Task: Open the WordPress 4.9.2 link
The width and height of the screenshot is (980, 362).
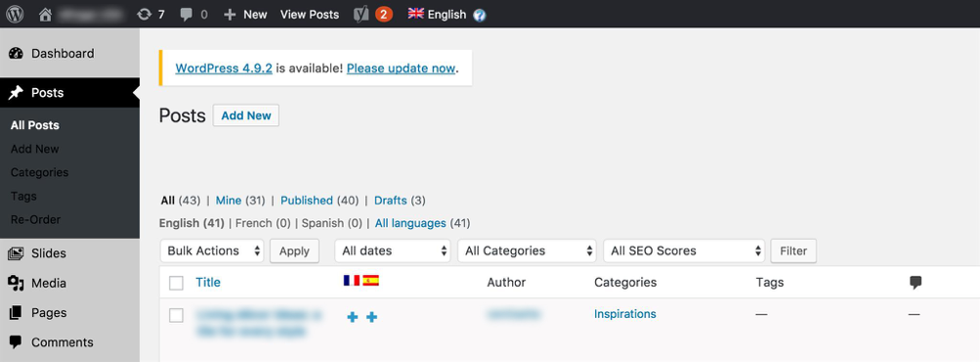Action: coord(224,68)
